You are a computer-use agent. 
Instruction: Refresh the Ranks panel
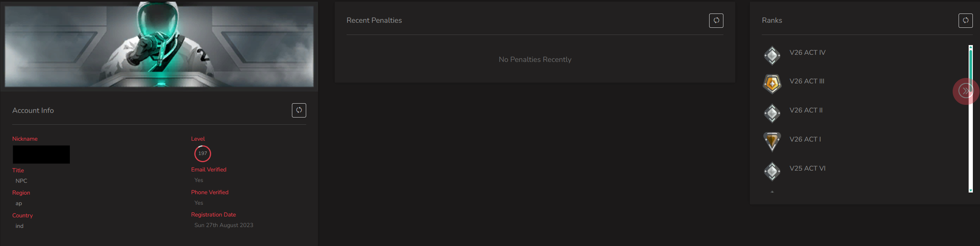(x=966, y=20)
